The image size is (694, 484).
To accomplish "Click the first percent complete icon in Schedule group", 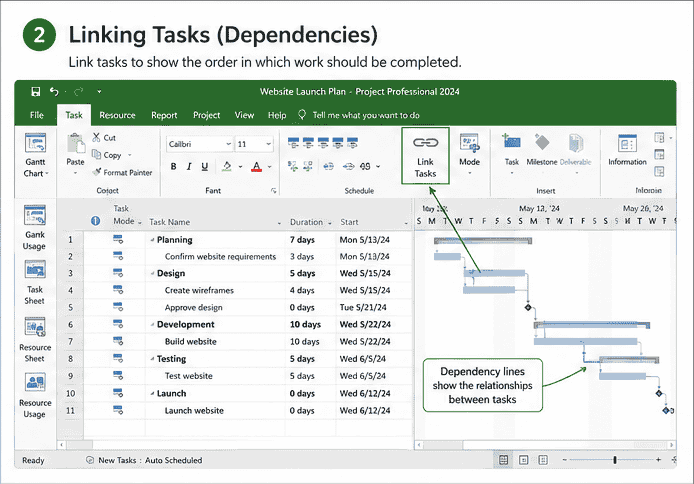I will click(x=293, y=143).
